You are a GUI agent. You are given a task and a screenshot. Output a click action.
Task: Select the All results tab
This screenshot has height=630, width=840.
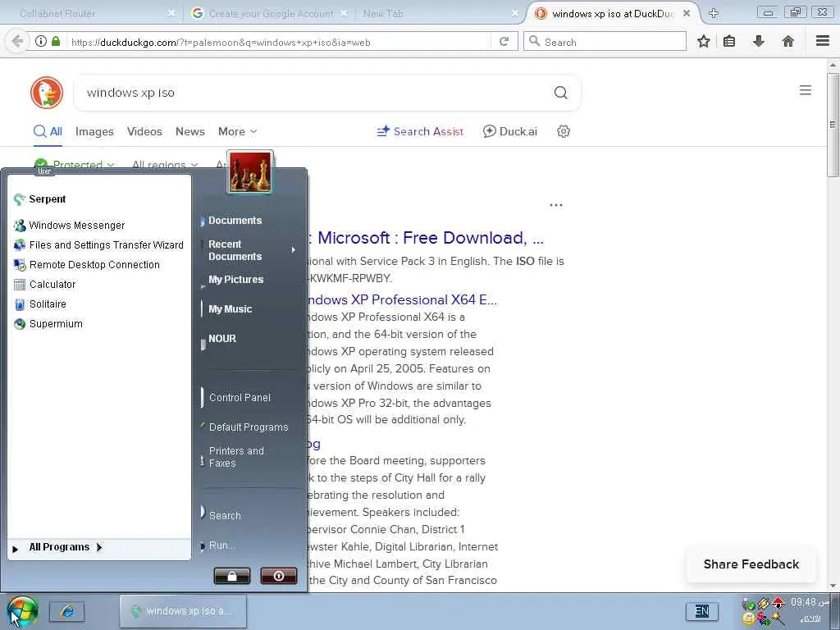point(48,131)
